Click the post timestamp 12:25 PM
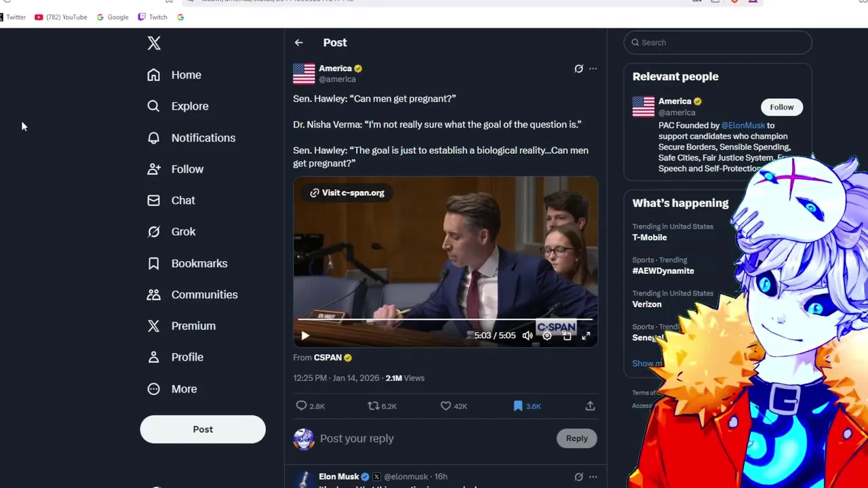Image resolution: width=868 pixels, height=488 pixels. click(x=336, y=378)
